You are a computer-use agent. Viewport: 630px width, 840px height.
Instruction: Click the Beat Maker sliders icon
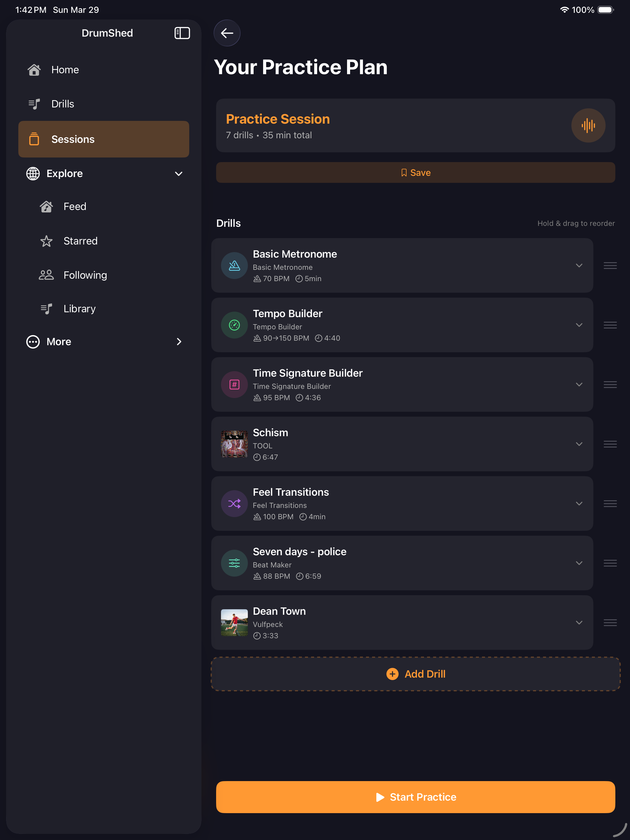234,563
